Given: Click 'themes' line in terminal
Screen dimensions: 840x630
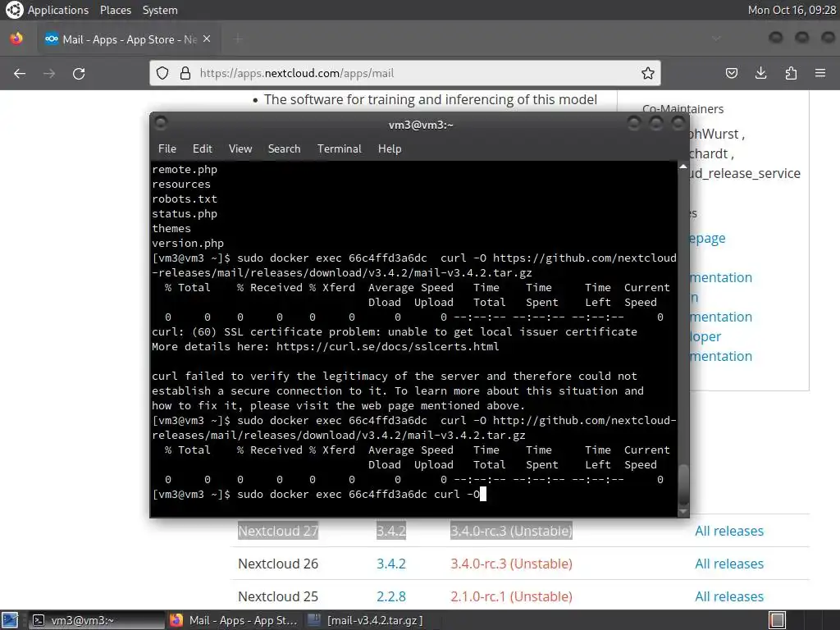Looking at the screenshot, I should [171, 228].
